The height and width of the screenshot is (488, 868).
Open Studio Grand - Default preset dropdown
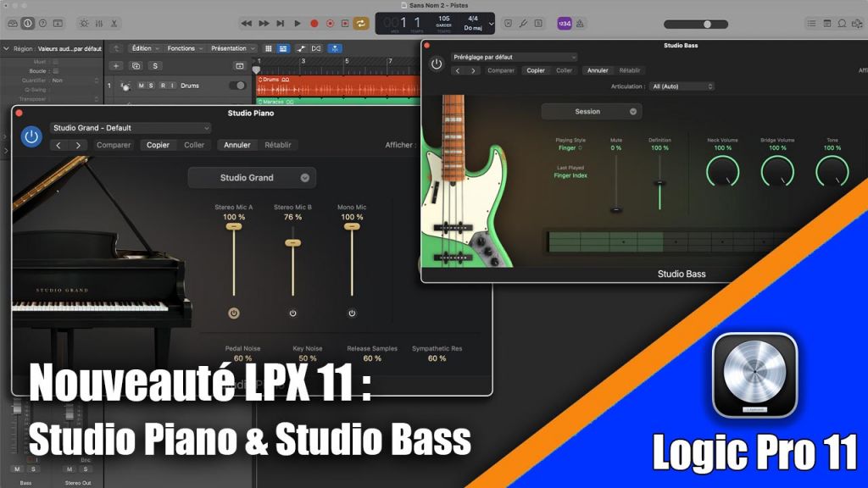(x=130, y=128)
